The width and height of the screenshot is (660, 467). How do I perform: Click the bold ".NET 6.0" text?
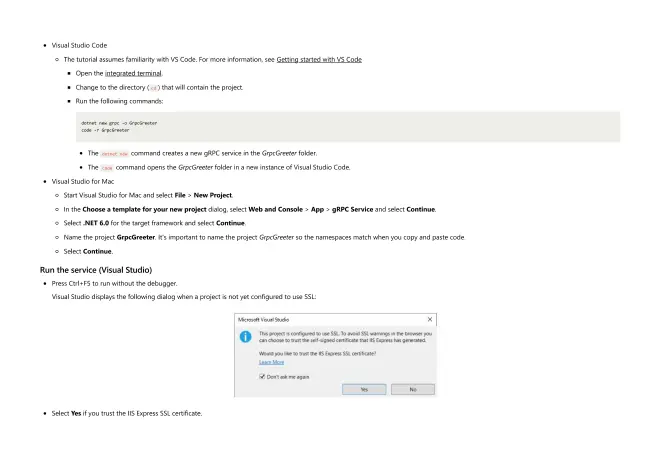coord(100,223)
